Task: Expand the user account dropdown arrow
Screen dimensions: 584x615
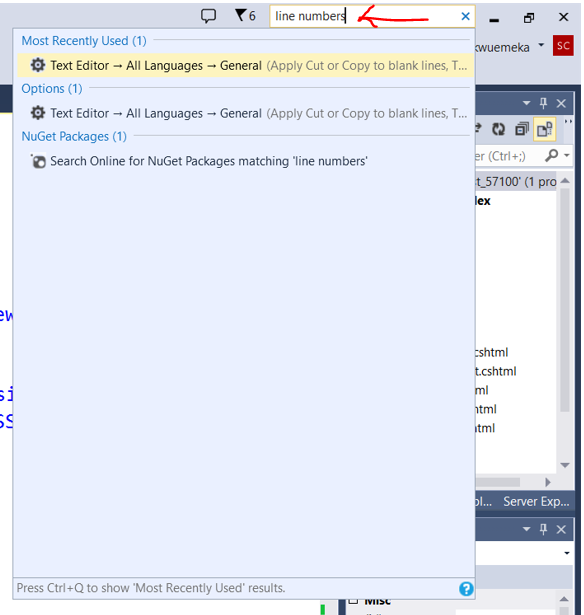Action: point(541,45)
